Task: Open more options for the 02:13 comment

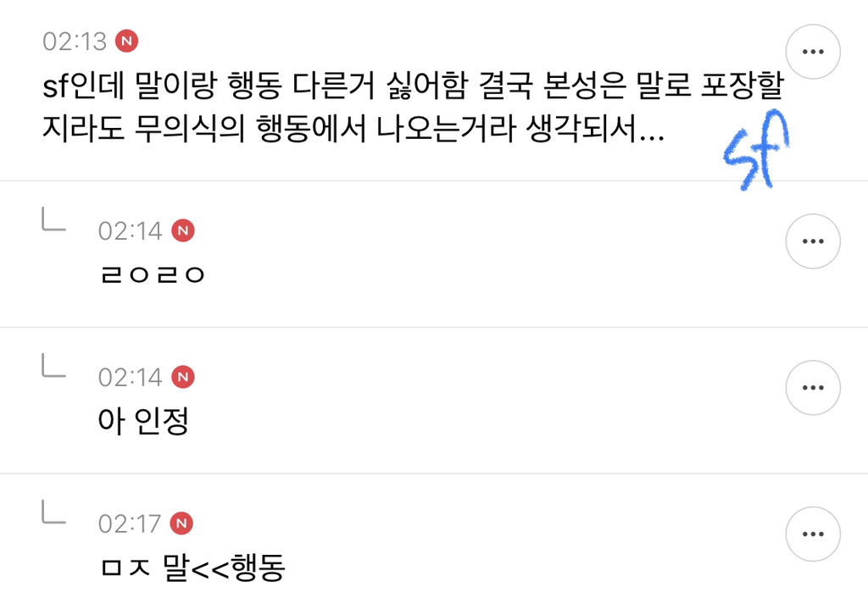Action: click(813, 52)
